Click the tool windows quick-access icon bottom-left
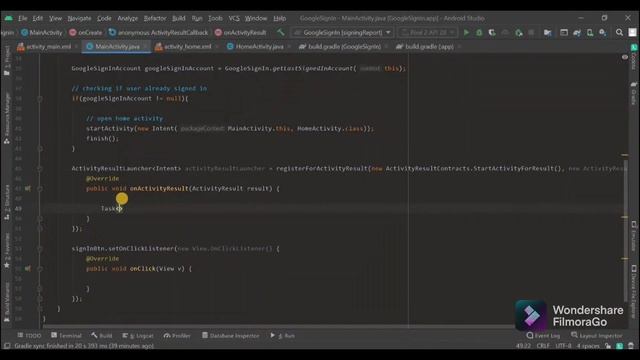The image size is (640, 360). [7, 346]
